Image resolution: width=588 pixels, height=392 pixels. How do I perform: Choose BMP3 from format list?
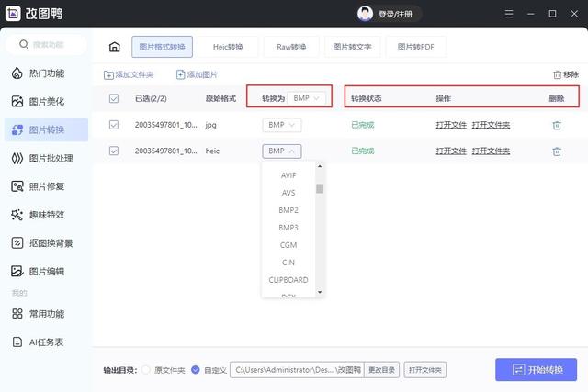coord(288,228)
